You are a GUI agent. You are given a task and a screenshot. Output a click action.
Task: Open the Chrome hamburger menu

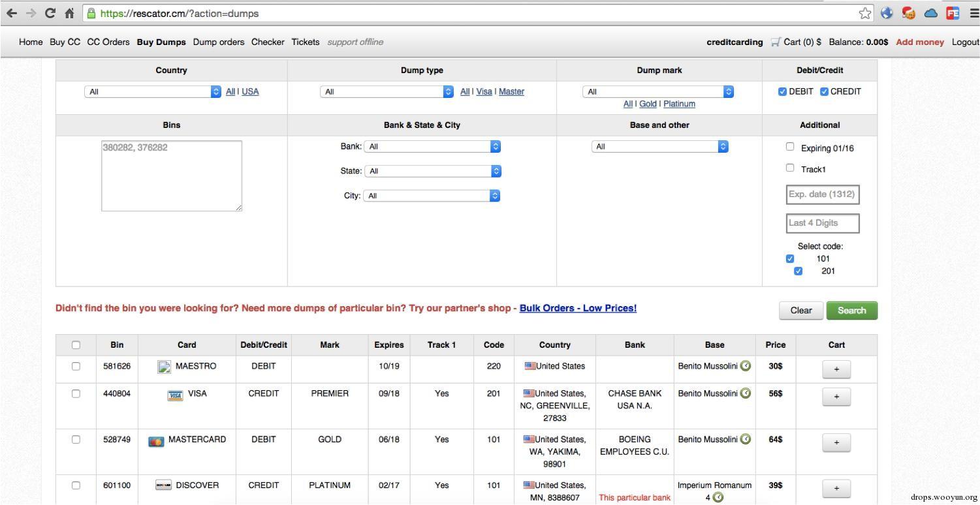click(x=974, y=13)
